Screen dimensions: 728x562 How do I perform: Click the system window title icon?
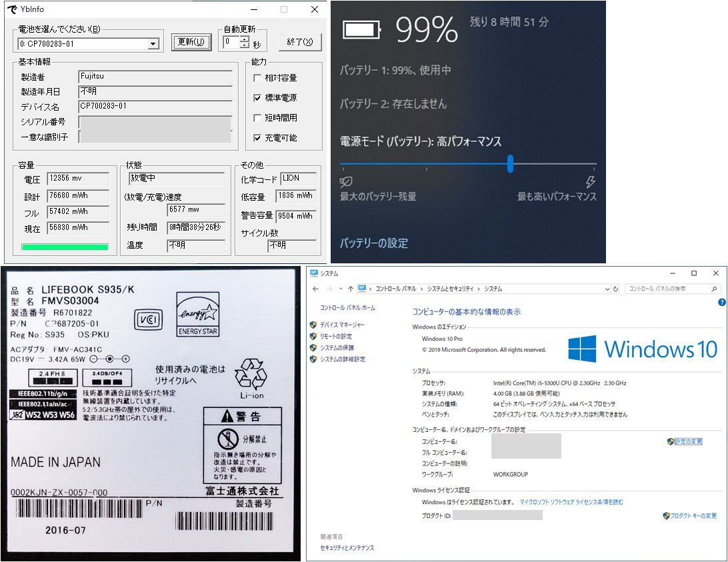314,273
